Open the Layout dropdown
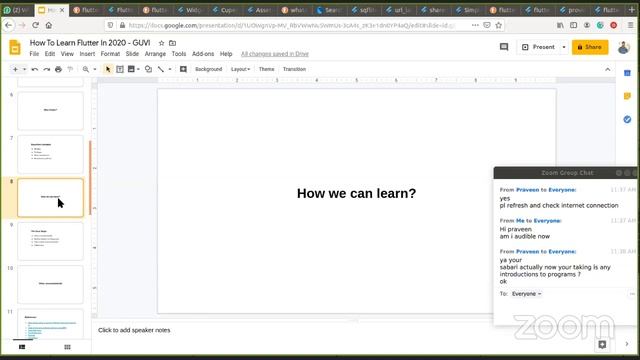 (x=240, y=69)
